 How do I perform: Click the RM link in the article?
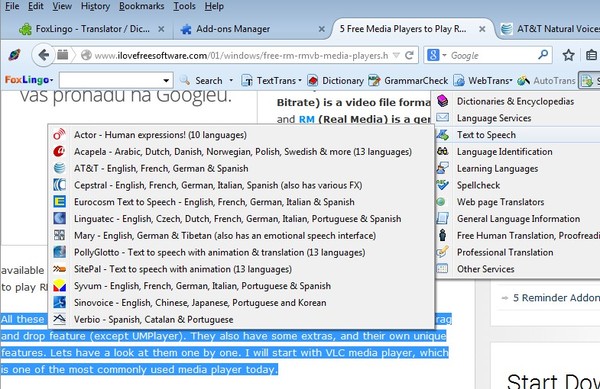[x=306, y=119]
